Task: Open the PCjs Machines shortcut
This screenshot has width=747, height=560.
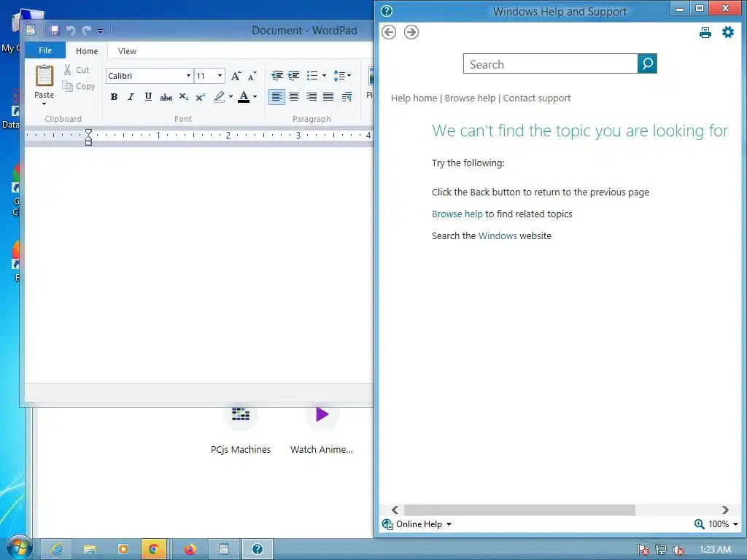Action: pos(241,429)
